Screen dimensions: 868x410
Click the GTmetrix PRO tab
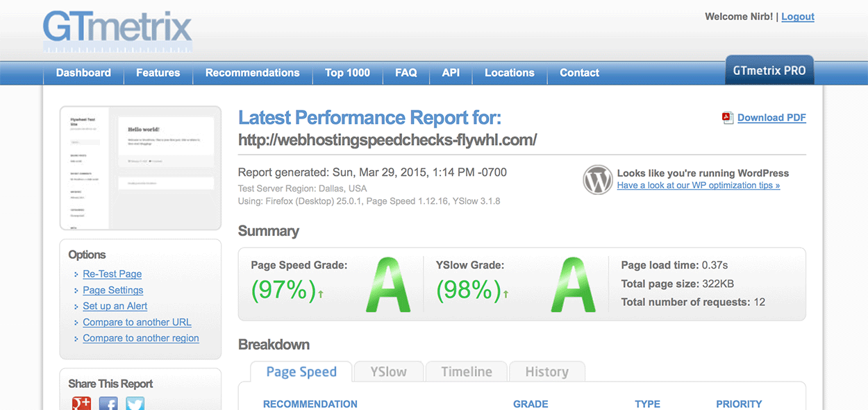[769, 71]
